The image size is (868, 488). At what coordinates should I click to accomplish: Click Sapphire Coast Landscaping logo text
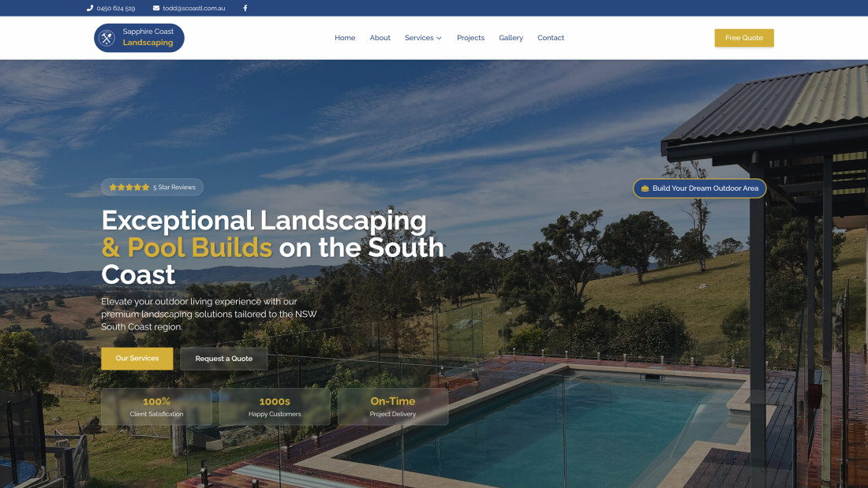[x=148, y=37]
